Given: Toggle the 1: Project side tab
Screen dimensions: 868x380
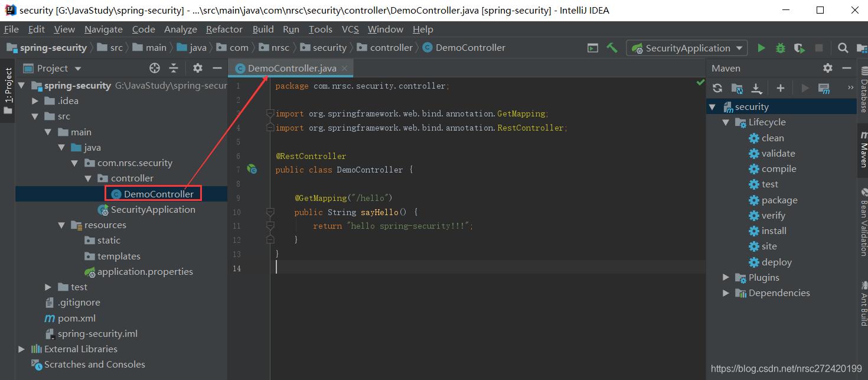Looking at the screenshot, I should pos(8,90).
